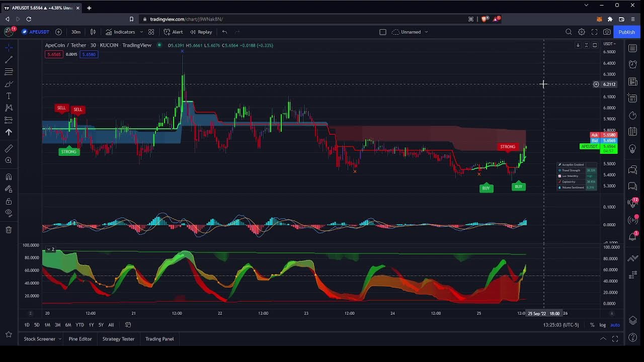Open the hotlists flame icon
This screenshot has width=644, height=362.
pos(633,116)
